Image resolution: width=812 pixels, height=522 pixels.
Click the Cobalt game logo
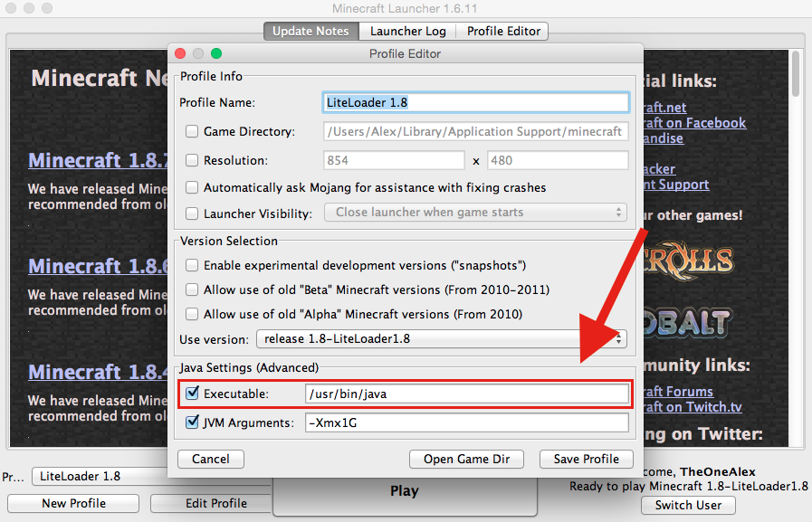(x=688, y=323)
